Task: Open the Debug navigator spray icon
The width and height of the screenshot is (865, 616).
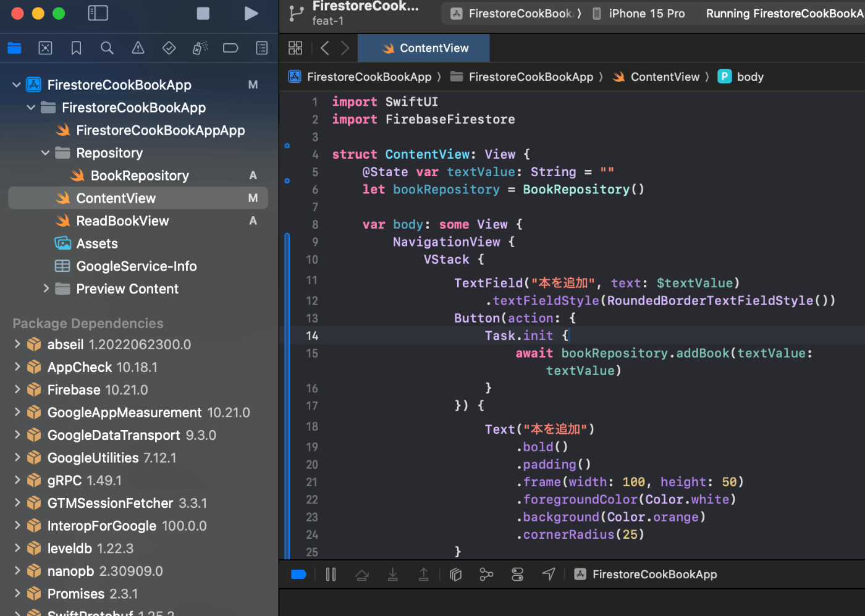Action: tap(200, 48)
